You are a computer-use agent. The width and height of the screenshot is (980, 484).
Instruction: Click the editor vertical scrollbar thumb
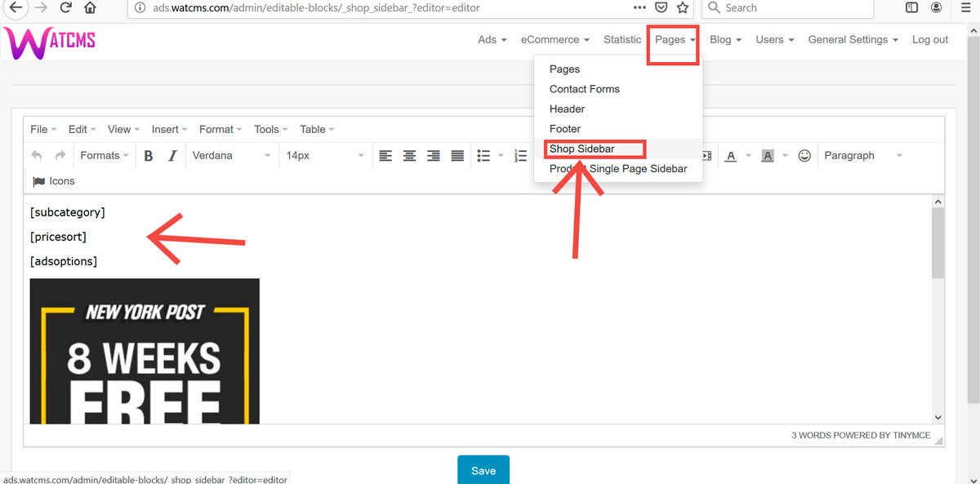coord(938,242)
